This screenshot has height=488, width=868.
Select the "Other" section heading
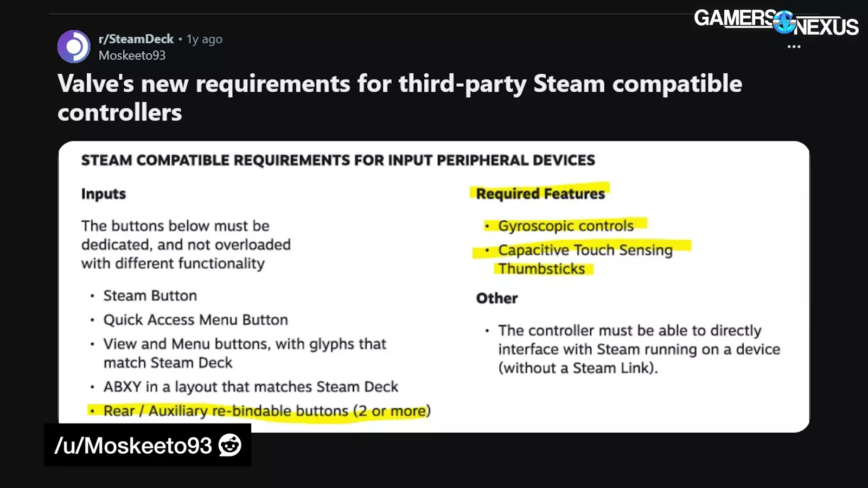(x=497, y=298)
